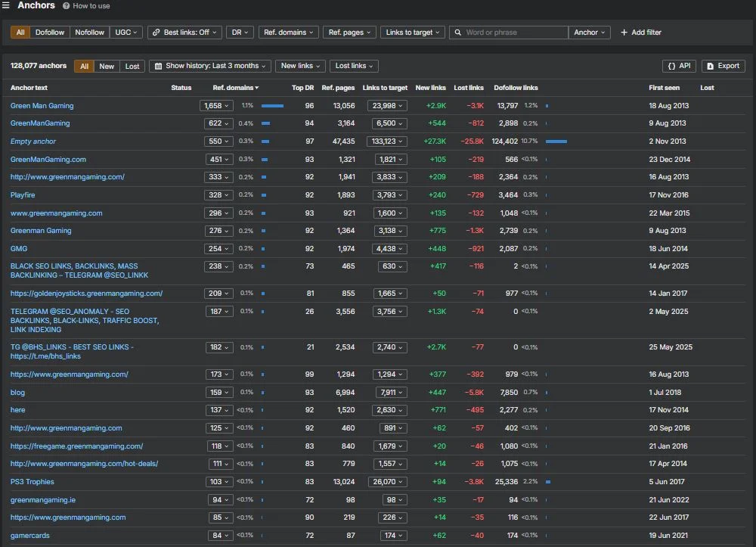Sort by Dofollow links column header
The image size is (756, 547).
click(516, 88)
